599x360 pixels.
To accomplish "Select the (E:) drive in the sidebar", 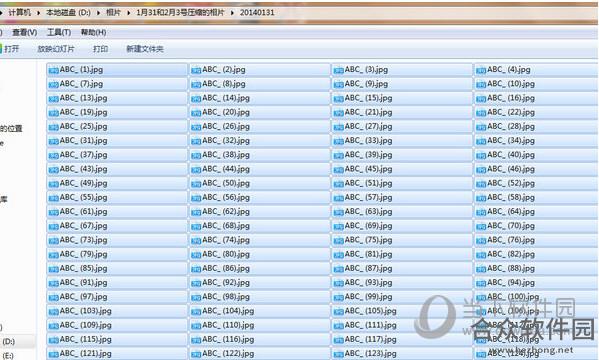I will (x=8, y=355).
